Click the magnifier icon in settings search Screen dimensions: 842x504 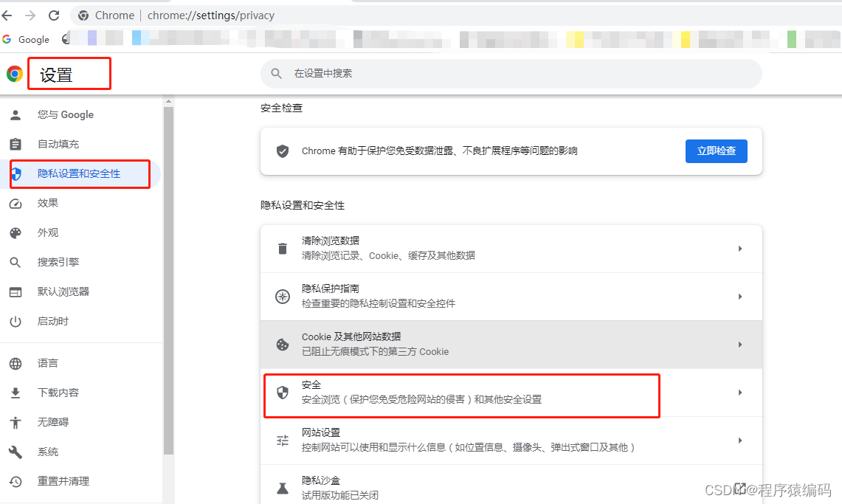tap(277, 74)
